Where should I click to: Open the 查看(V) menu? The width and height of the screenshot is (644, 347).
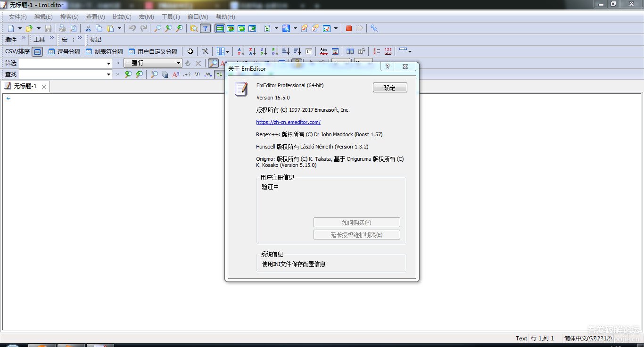[95, 17]
